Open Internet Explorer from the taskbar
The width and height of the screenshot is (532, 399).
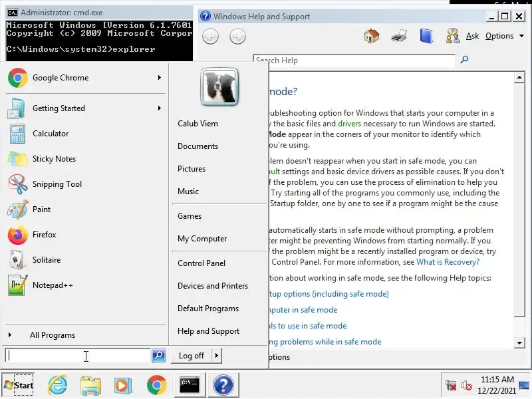57,385
